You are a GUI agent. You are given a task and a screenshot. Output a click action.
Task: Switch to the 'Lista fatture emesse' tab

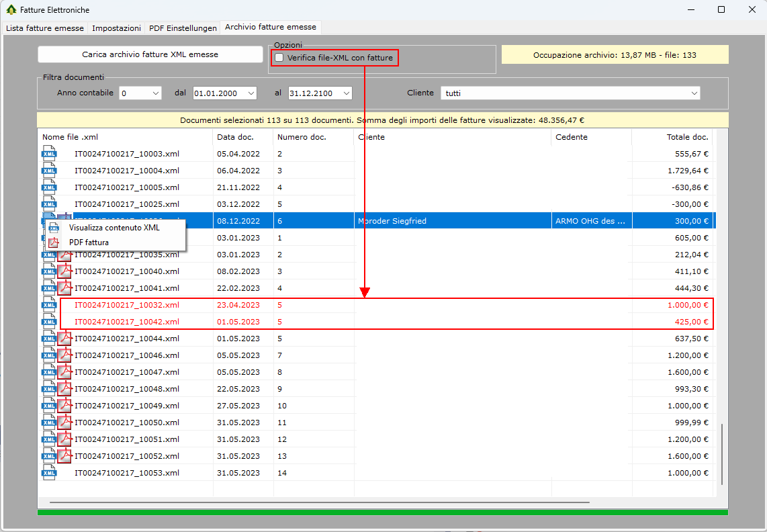pyautogui.click(x=45, y=28)
